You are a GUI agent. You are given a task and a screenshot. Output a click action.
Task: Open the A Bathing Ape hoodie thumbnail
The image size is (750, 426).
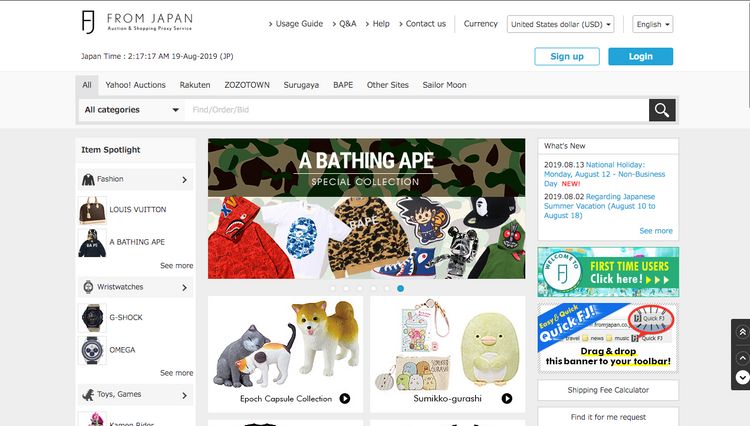click(92, 242)
